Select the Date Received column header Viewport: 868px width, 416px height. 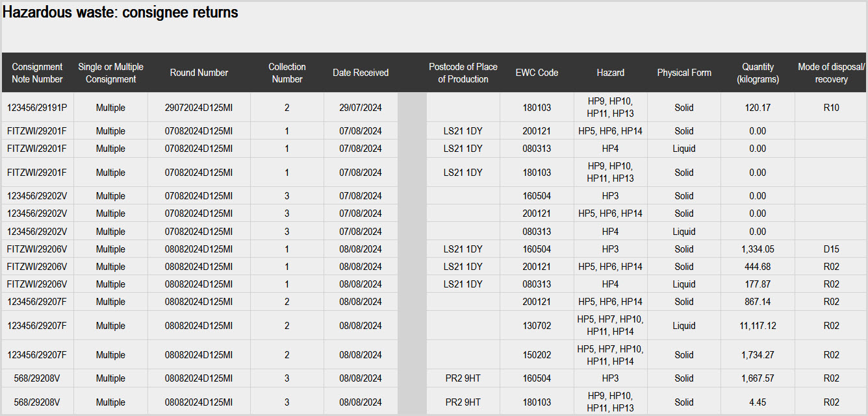point(361,73)
